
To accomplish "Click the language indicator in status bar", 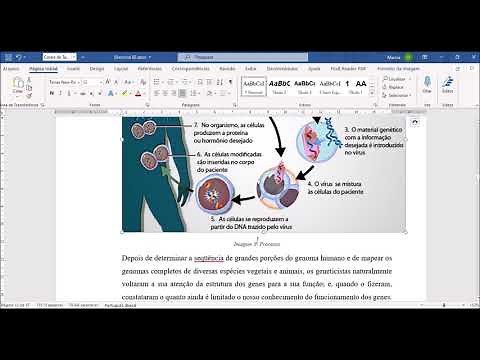I will click(120, 305).
